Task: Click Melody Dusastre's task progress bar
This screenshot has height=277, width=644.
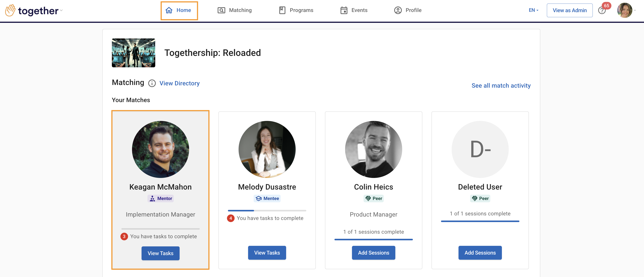Action: (267, 211)
